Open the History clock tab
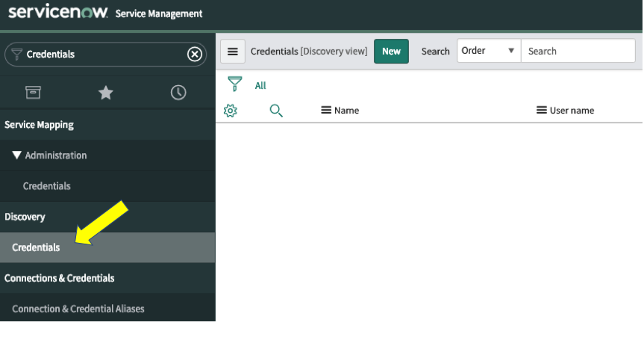 [x=178, y=93]
